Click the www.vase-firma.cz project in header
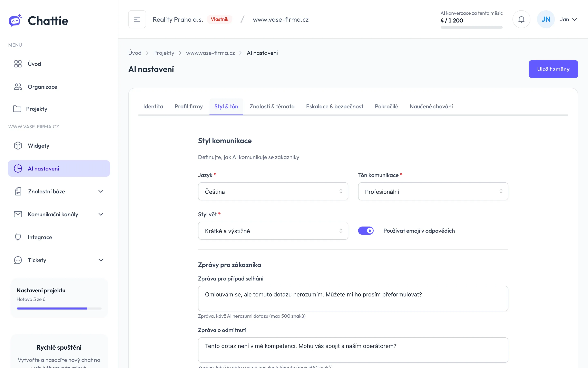Viewport: 588px width, 368px height. click(281, 19)
